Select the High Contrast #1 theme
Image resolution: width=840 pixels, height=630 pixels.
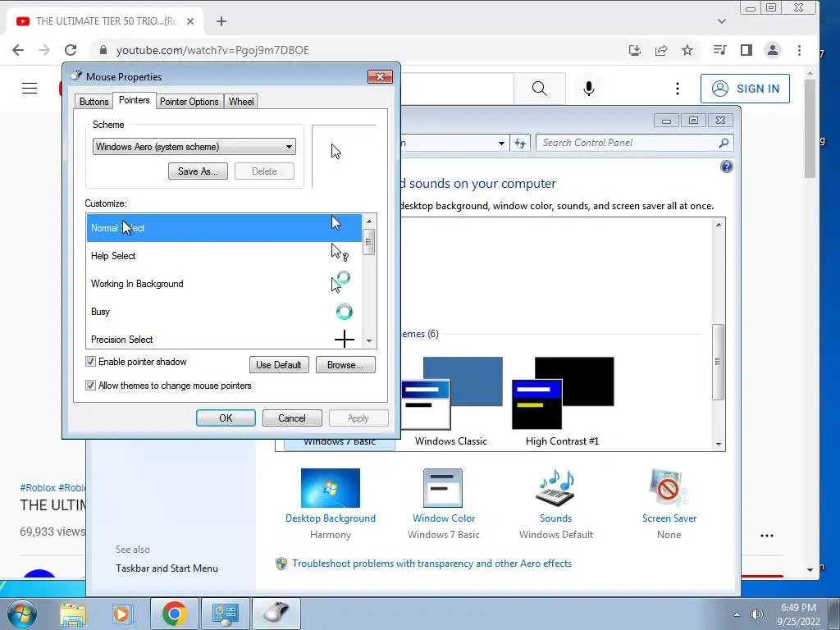coord(563,402)
